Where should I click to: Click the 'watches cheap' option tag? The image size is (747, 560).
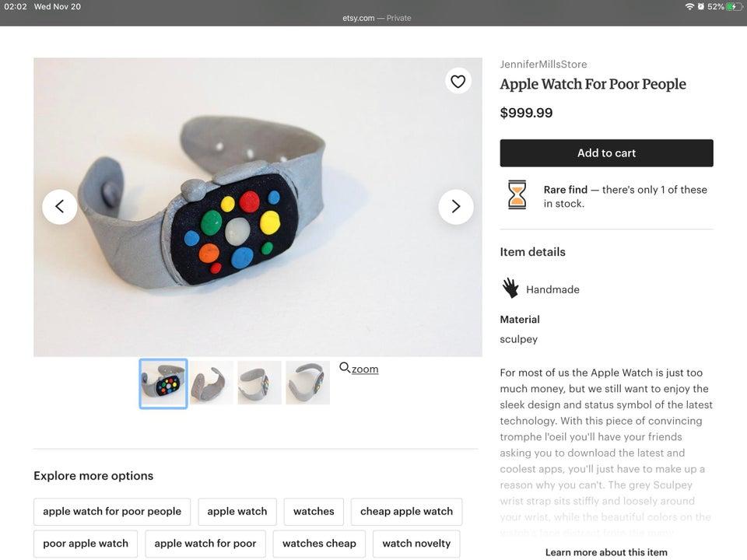pyautogui.click(x=319, y=544)
